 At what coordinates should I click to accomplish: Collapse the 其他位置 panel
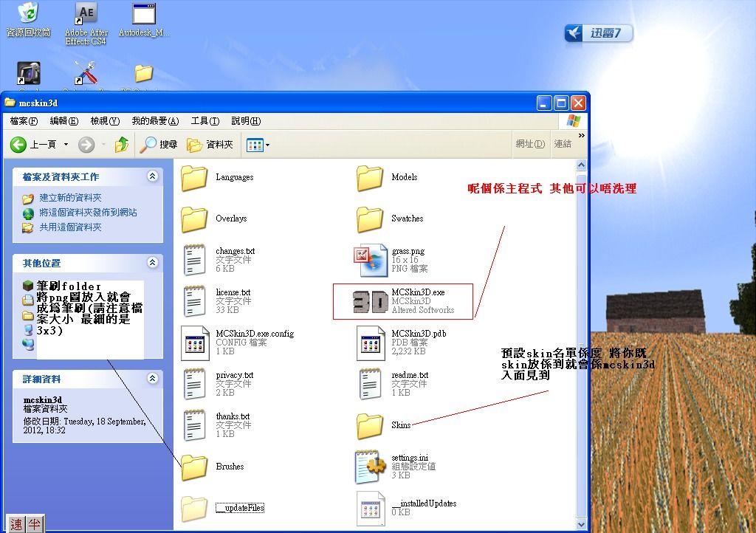point(152,262)
